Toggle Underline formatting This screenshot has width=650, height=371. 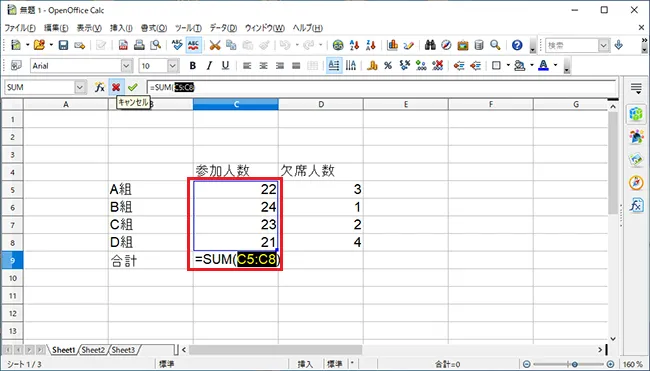225,65
